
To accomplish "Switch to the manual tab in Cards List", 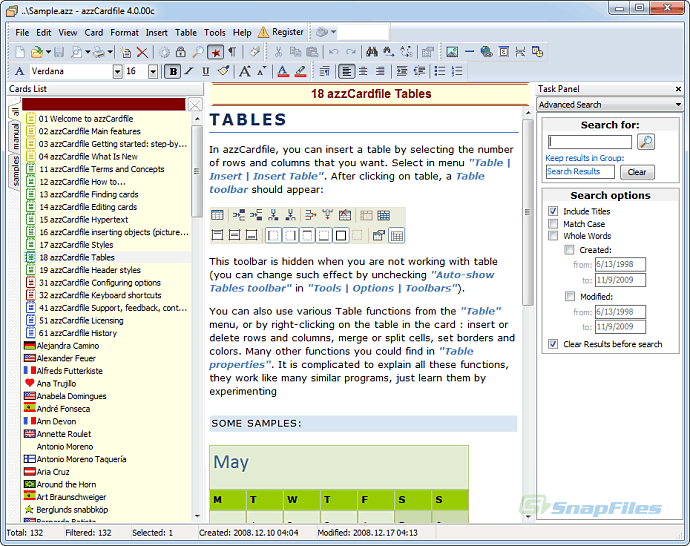I will [x=15, y=136].
